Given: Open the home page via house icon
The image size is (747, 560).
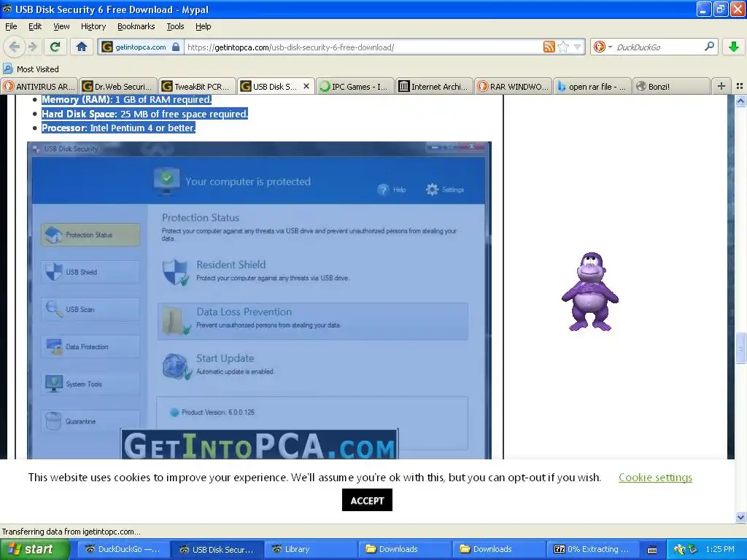Looking at the screenshot, I should coord(82,47).
